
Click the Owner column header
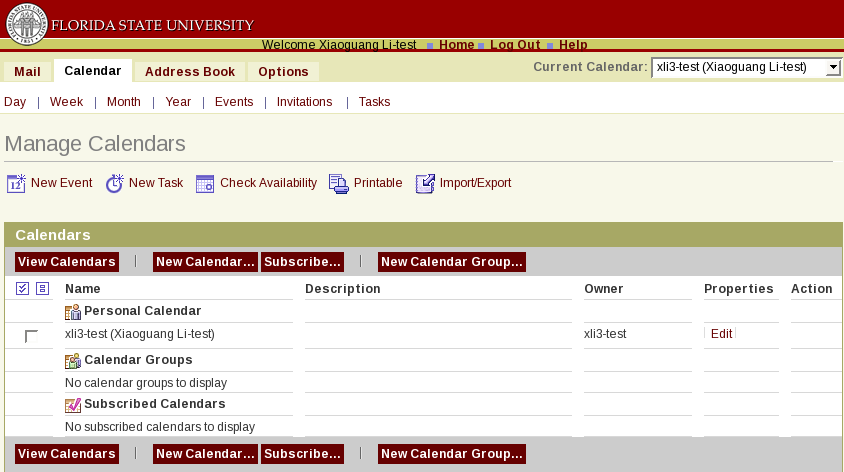(x=604, y=289)
